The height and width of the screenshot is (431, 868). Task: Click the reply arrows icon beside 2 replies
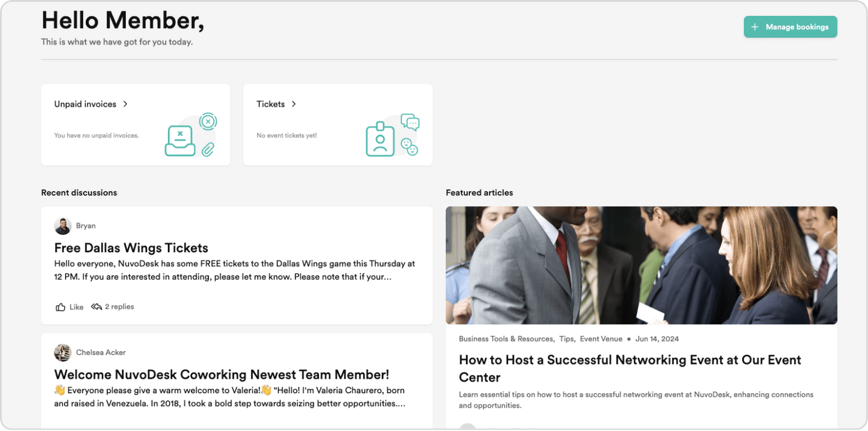(97, 307)
